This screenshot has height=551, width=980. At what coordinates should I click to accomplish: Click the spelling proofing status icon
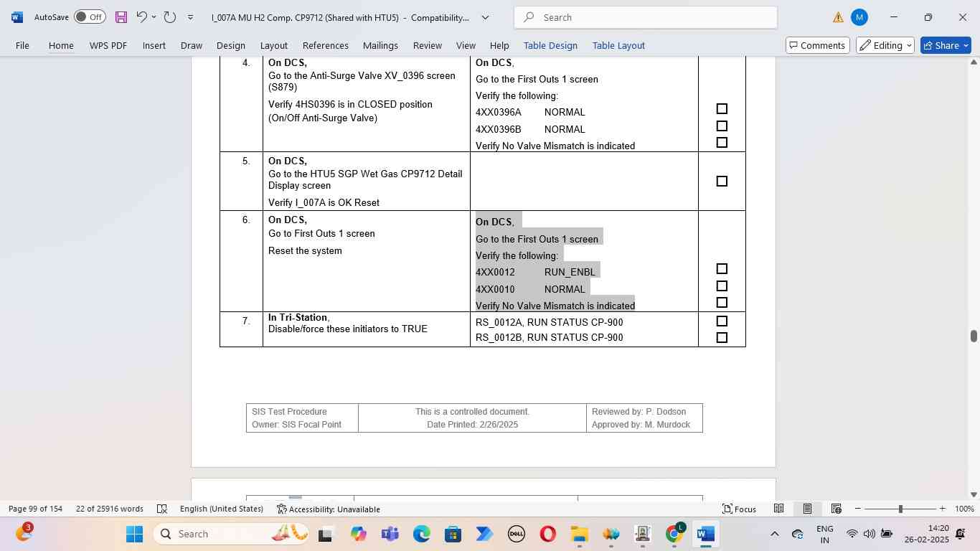[x=162, y=509]
